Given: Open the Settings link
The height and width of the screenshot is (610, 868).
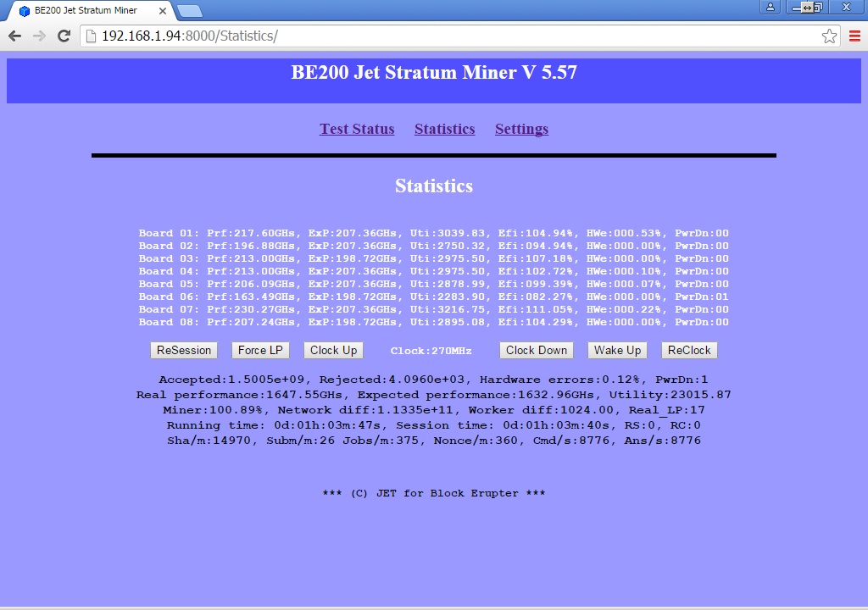Looking at the screenshot, I should point(521,129).
